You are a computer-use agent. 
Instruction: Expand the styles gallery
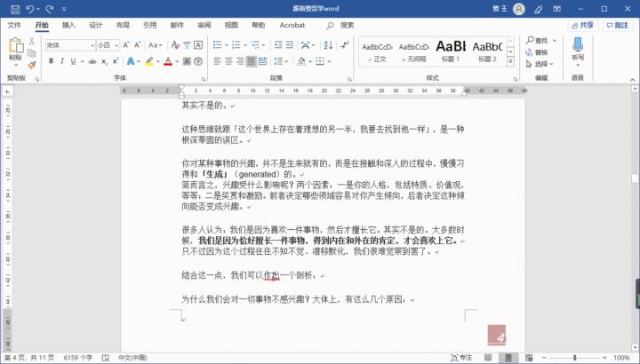point(510,61)
